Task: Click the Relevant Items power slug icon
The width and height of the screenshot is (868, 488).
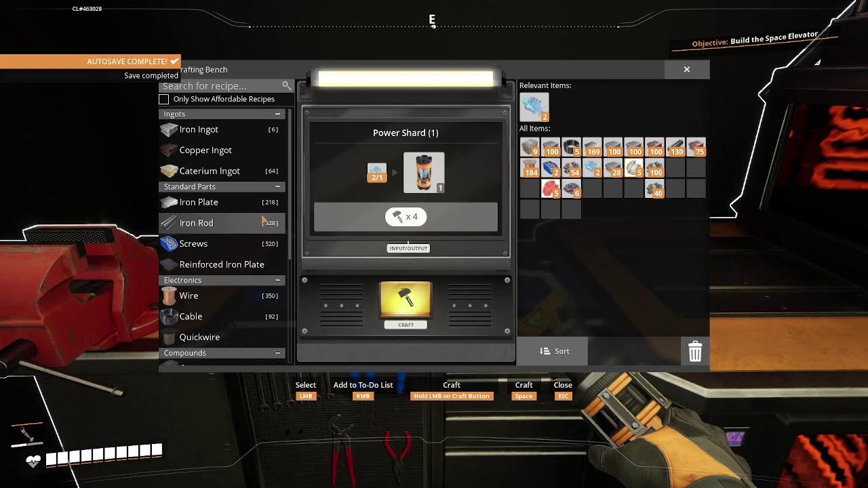Action: 534,107
